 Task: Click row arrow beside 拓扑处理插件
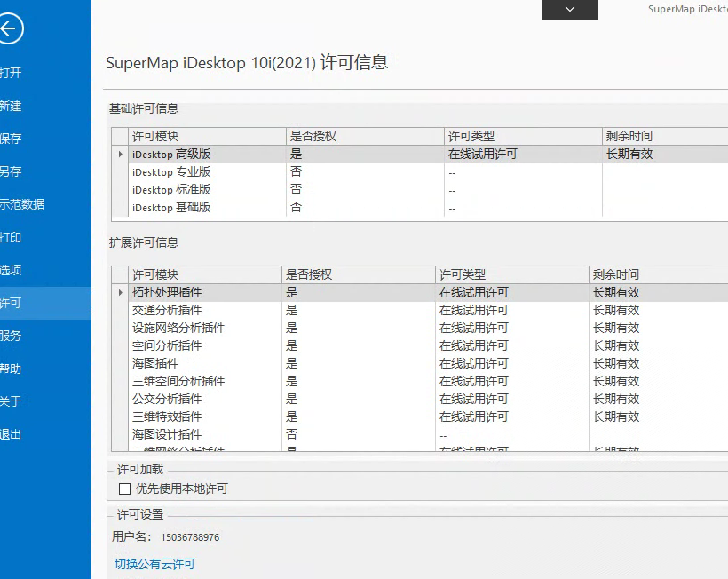(120, 292)
